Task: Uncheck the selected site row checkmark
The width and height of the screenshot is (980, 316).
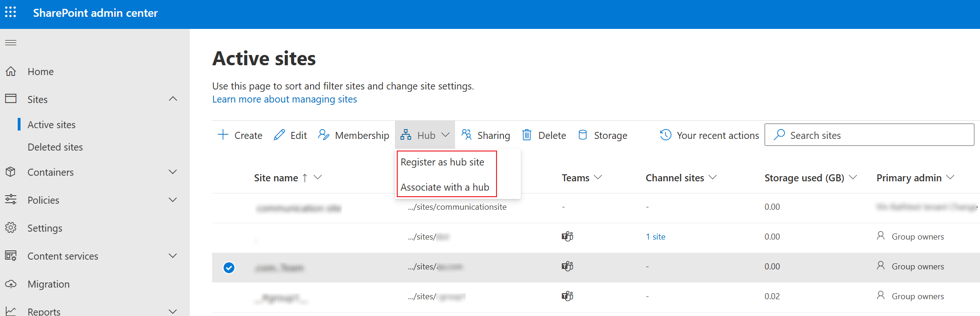Action: (x=229, y=268)
